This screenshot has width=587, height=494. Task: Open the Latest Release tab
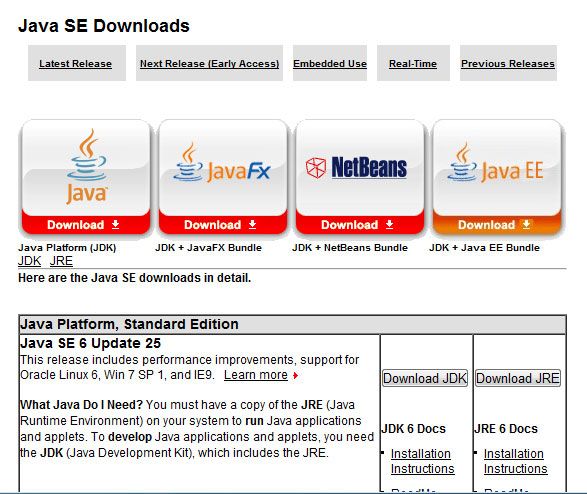pos(76,64)
